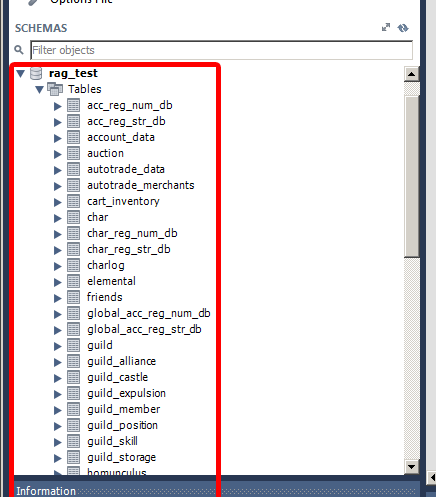Click the guild_castle table icon

point(73,377)
